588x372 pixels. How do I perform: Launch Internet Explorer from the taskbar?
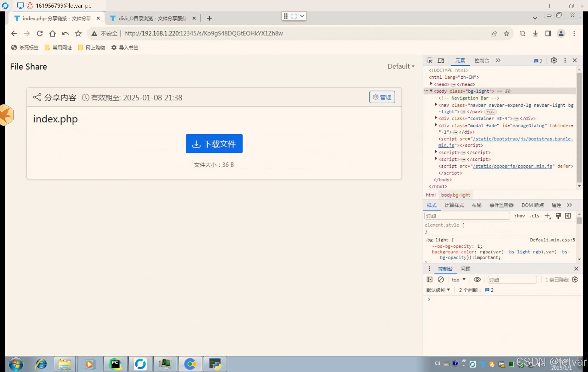click(x=41, y=364)
